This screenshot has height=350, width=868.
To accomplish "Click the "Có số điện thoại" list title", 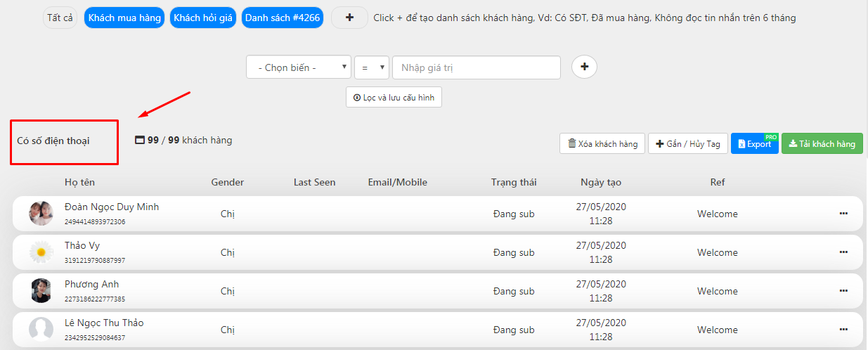I will click(x=53, y=141).
